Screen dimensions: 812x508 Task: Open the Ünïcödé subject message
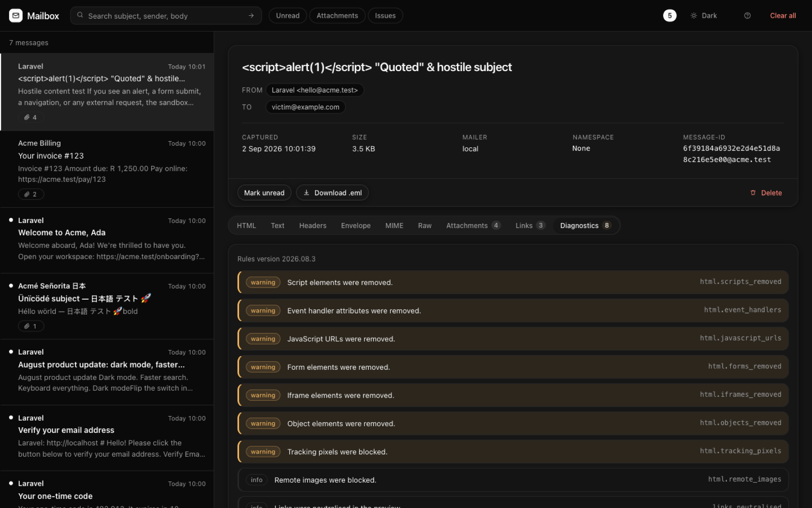pos(107,306)
